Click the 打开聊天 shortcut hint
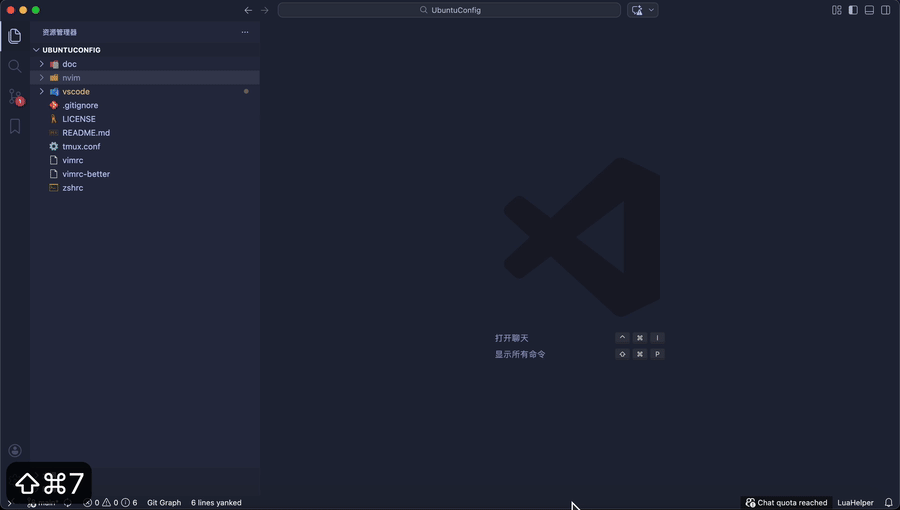The width and height of the screenshot is (900, 510). click(x=511, y=338)
